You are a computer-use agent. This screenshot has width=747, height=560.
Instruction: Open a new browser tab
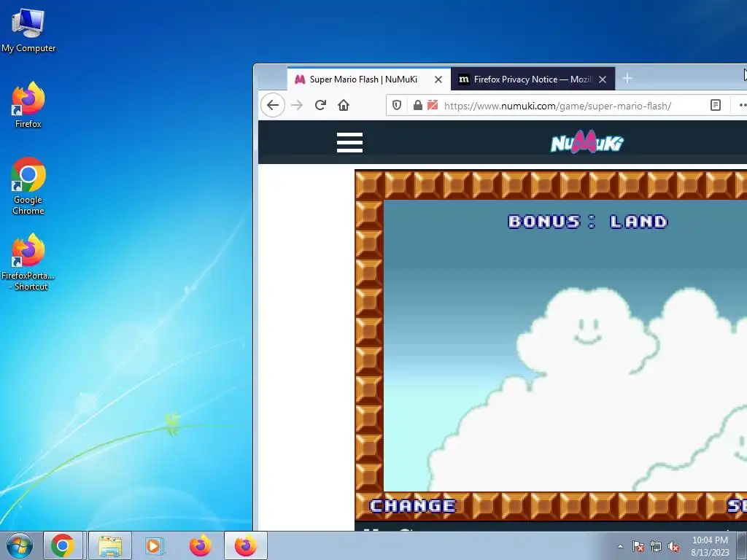pyautogui.click(x=627, y=79)
